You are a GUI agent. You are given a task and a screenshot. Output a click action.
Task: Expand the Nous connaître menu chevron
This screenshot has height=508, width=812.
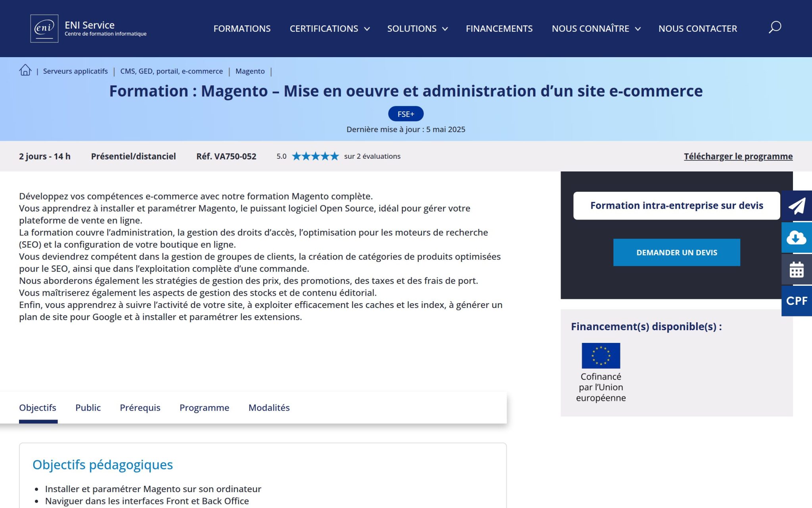(638, 29)
